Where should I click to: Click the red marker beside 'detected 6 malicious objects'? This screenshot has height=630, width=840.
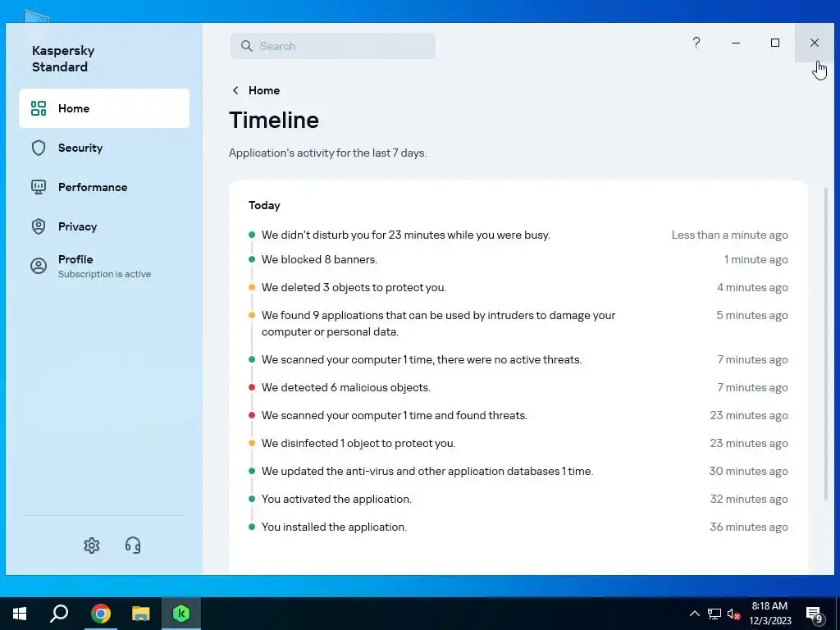coord(252,387)
